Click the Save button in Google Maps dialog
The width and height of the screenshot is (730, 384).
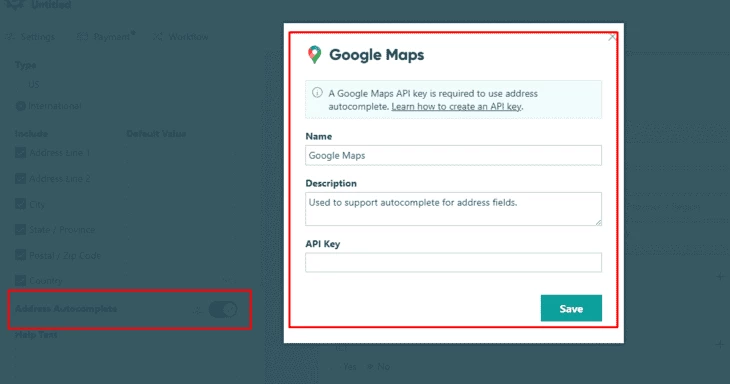[x=571, y=308]
